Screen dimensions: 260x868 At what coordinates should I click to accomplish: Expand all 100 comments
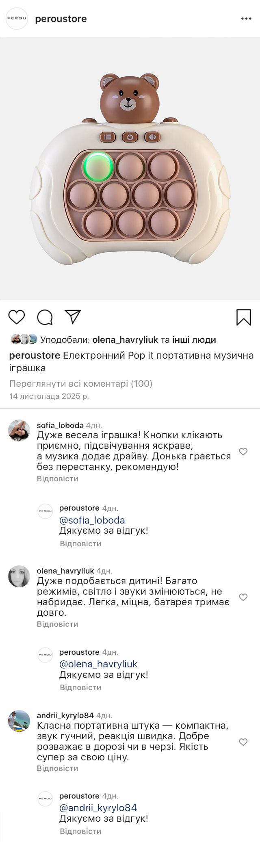pyautogui.click(x=81, y=383)
